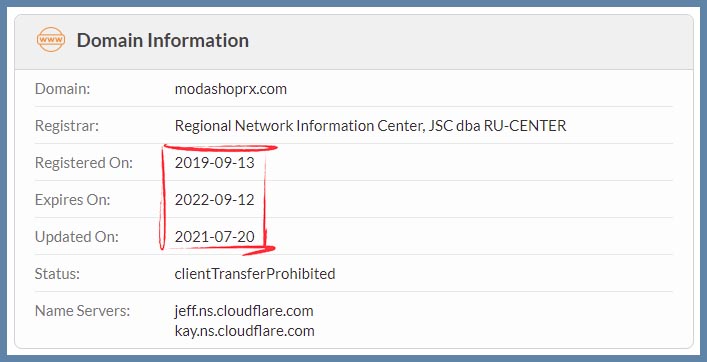Viewport: 707px width, 362px height.
Task: Click the Expires On: label
Action: click(73, 200)
